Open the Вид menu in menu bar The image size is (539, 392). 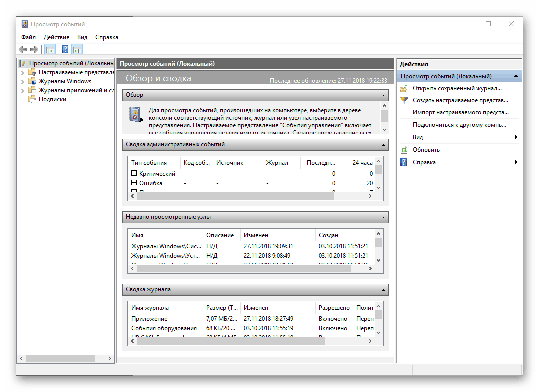tap(82, 37)
